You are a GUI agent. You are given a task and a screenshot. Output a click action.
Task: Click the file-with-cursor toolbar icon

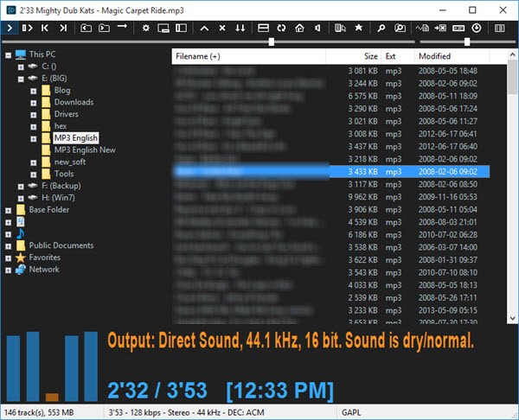[x=340, y=29]
